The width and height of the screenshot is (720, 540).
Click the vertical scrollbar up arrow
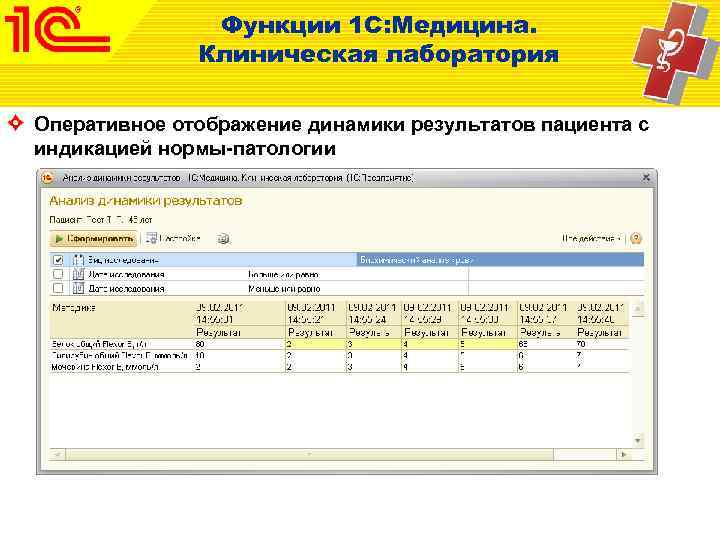point(638,309)
